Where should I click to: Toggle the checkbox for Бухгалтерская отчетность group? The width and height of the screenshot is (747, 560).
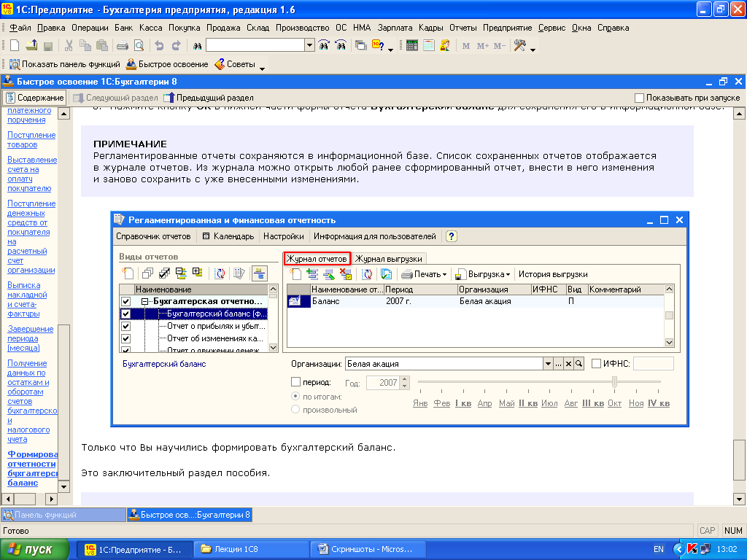click(x=125, y=301)
